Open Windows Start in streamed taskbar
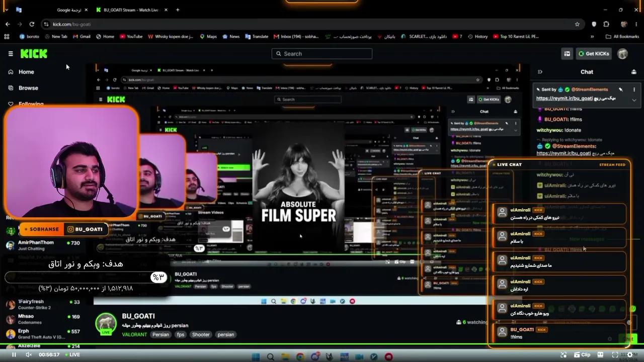 click(x=256, y=357)
